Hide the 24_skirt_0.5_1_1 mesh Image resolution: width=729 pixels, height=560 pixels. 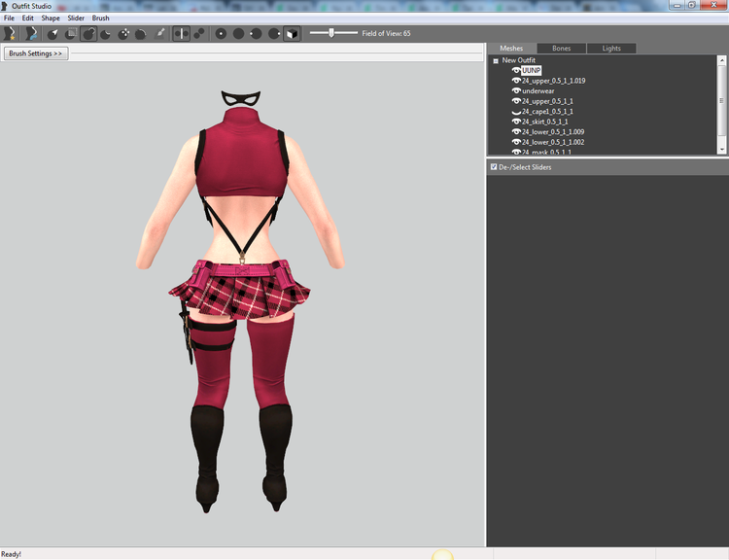(x=516, y=122)
